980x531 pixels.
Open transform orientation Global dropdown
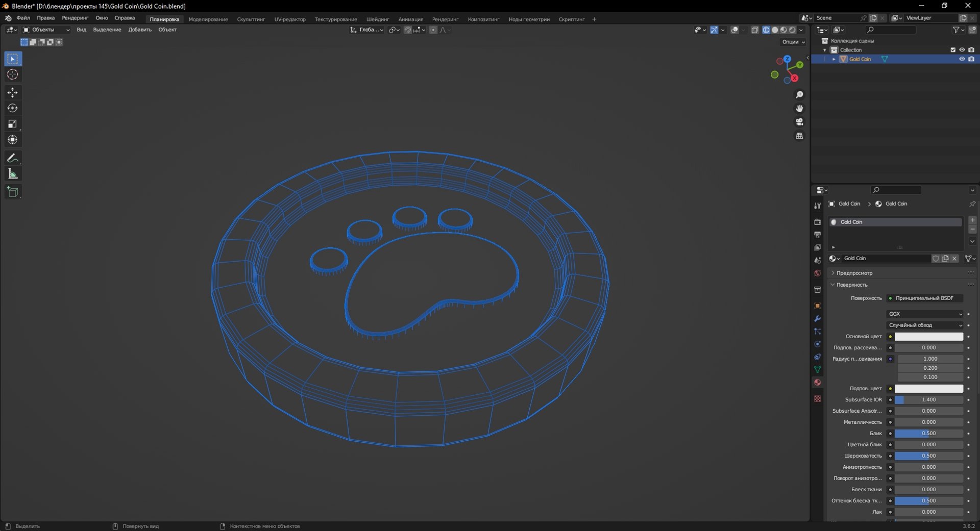click(x=366, y=30)
